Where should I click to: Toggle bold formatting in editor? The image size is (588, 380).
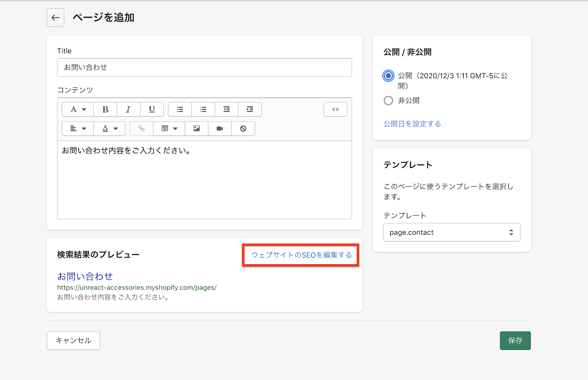105,110
